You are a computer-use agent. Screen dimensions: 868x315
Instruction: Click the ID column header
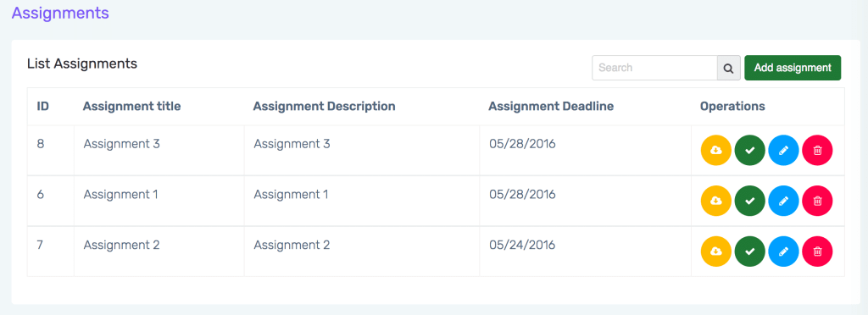point(43,106)
